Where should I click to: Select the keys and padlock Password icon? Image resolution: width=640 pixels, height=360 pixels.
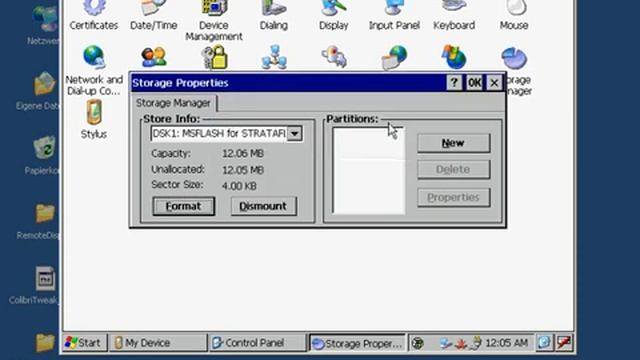214,57
